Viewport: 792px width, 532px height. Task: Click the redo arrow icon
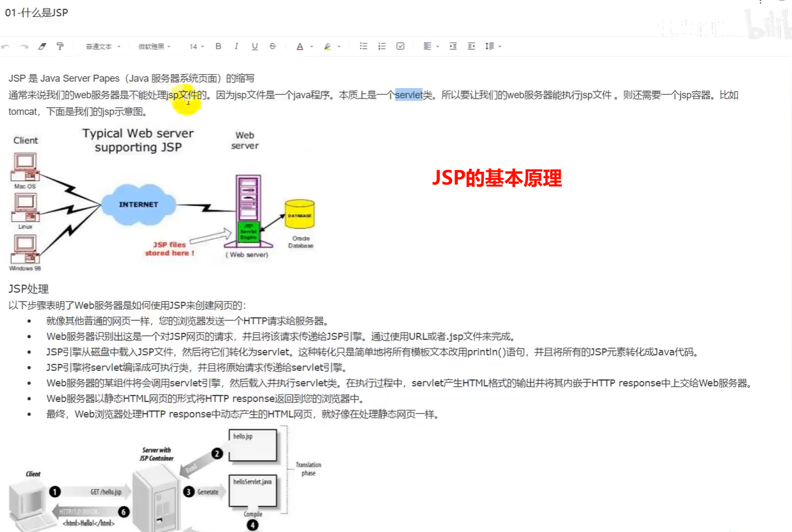(24, 46)
